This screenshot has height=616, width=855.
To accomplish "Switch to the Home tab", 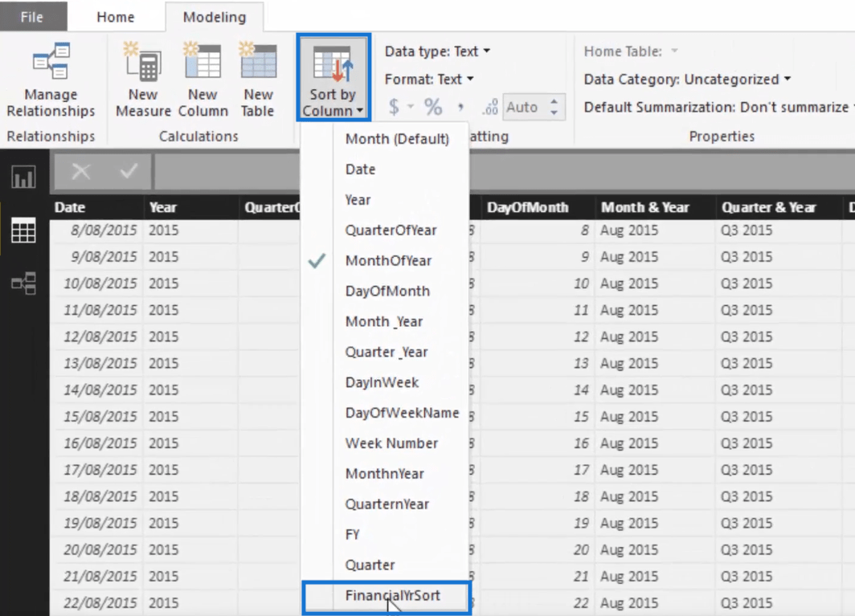I will coord(116,17).
